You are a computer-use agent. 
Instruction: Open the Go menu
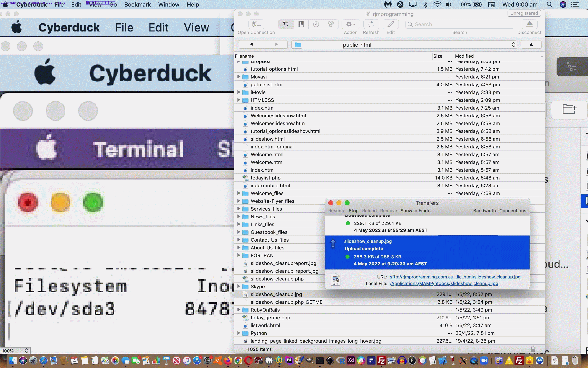point(113,4)
